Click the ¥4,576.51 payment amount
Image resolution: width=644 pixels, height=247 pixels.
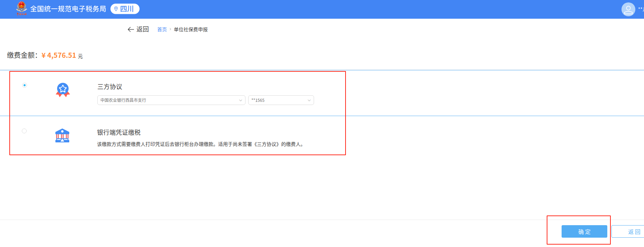[x=59, y=55]
